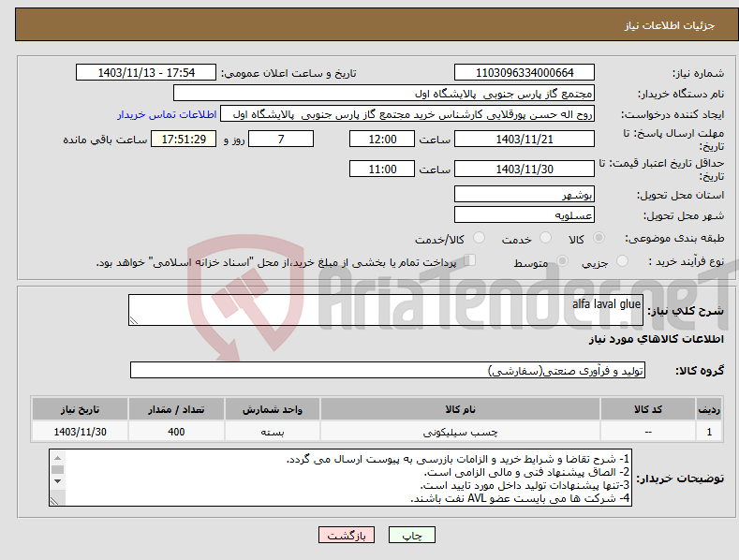The width and height of the screenshot is (739, 560).
Task: Select the کالا/خدمت radio button
Action: click(x=479, y=238)
